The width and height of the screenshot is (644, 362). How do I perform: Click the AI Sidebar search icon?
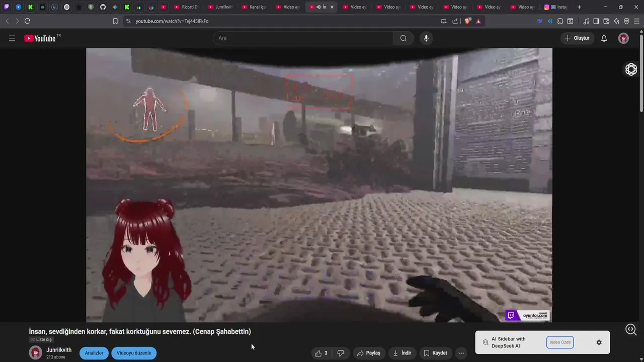pos(486,342)
